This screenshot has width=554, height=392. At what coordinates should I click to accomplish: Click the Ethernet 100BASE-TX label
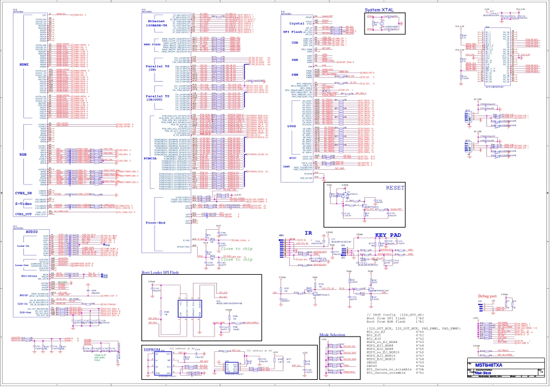[x=159, y=24]
